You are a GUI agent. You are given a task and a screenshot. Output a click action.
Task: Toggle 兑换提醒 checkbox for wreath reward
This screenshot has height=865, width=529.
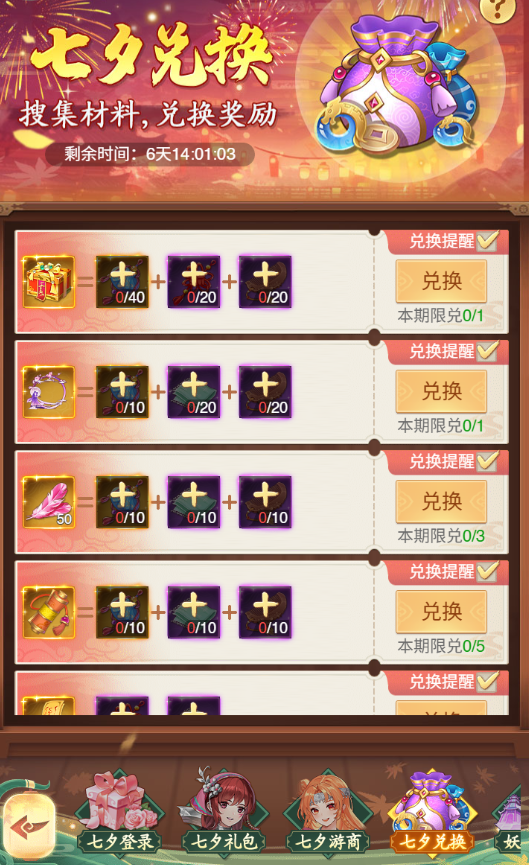tap(488, 351)
